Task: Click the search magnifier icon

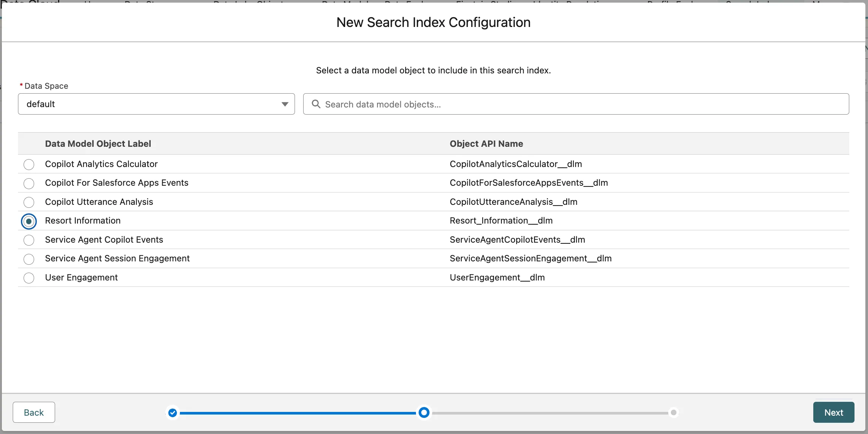Action: click(316, 104)
